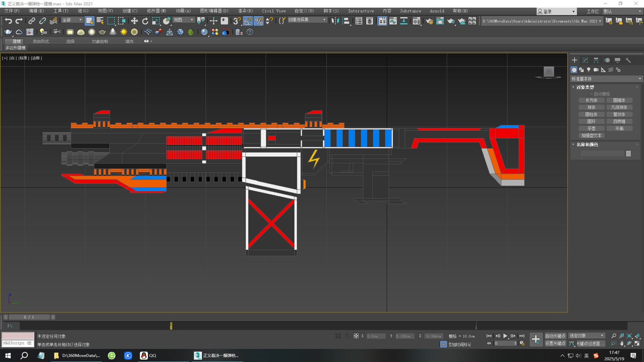
Task: Select the Select and Rotate tool
Action: click(145, 21)
